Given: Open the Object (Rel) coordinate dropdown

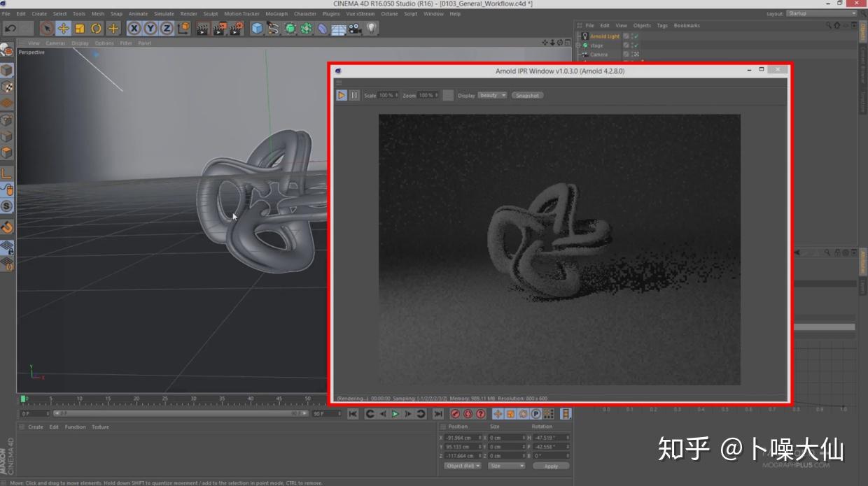Looking at the screenshot, I should [462, 466].
